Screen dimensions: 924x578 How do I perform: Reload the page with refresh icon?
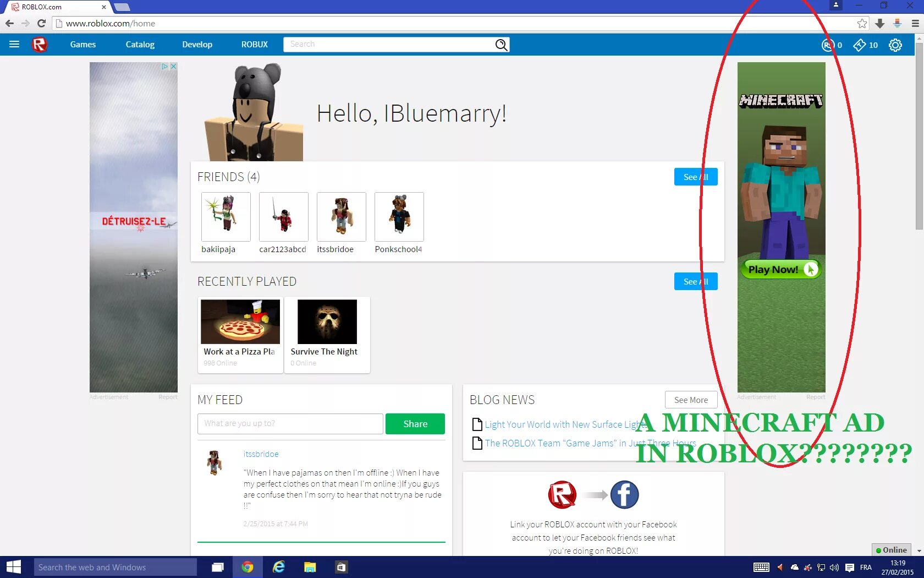(41, 24)
